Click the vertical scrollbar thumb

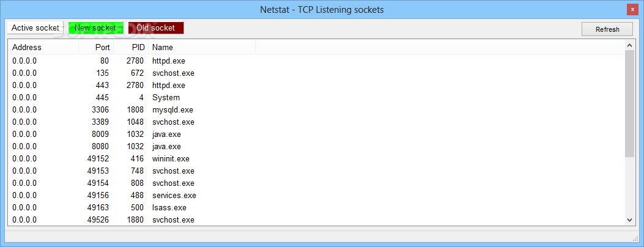pos(629,103)
